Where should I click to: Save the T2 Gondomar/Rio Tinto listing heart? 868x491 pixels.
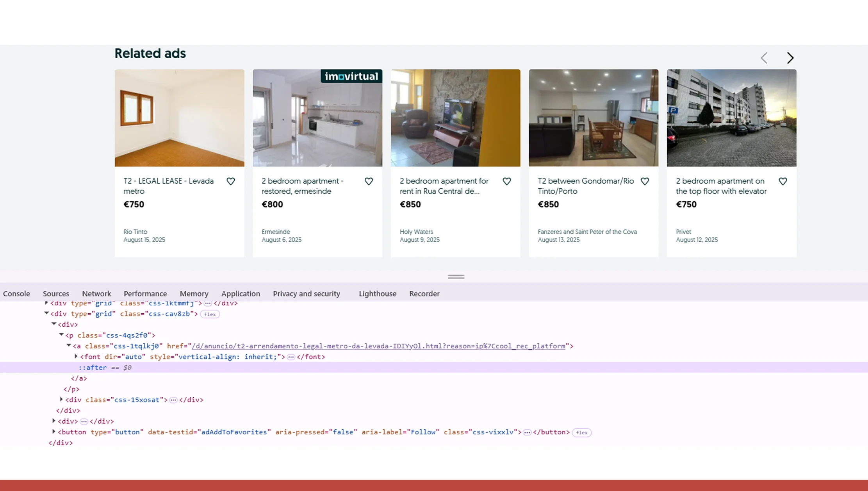coord(645,181)
